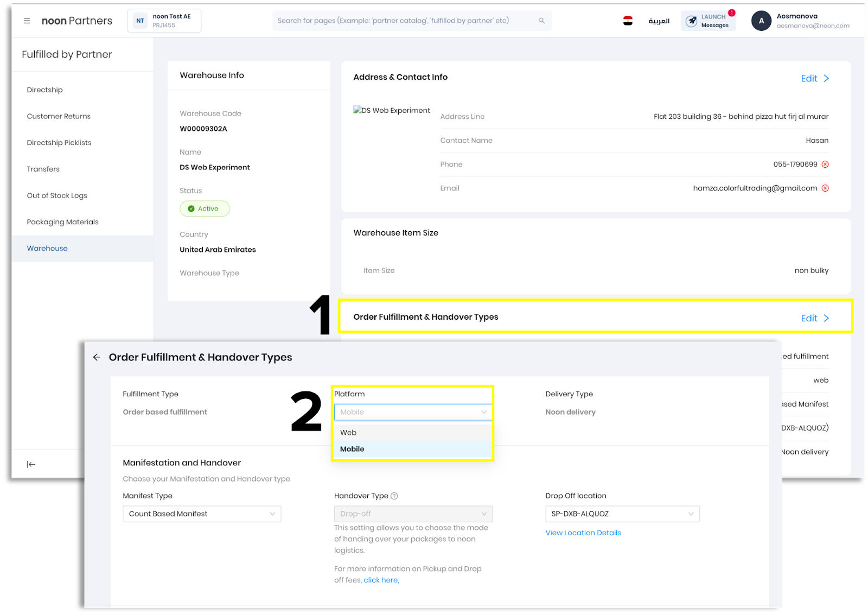Screen dimensions: 868x614
Task: Click the DS Web Experiment image
Action: pyautogui.click(x=392, y=110)
